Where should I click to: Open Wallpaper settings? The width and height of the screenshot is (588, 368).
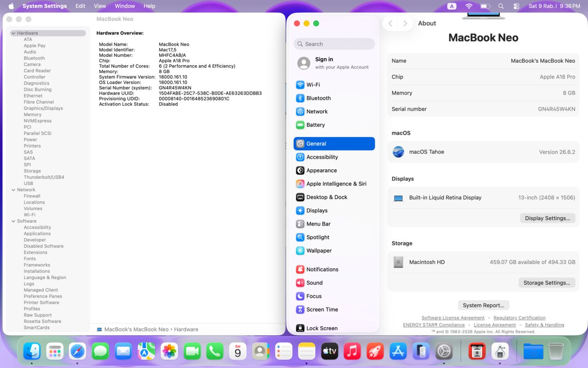point(334,250)
